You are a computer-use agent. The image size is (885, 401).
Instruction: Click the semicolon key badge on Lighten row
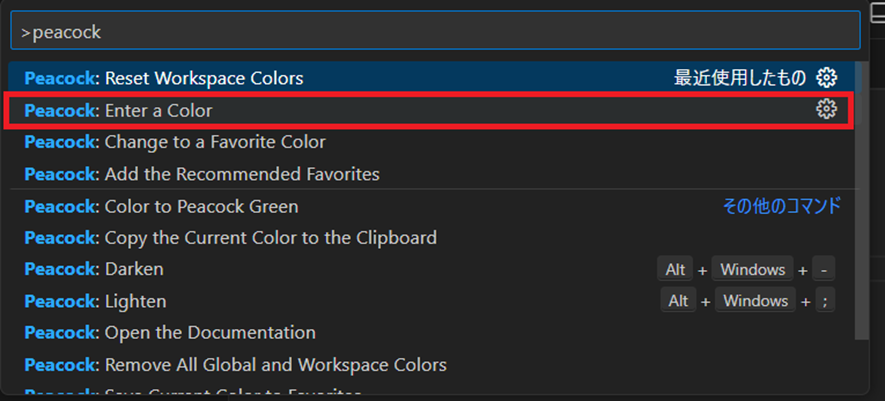click(x=824, y=301)
